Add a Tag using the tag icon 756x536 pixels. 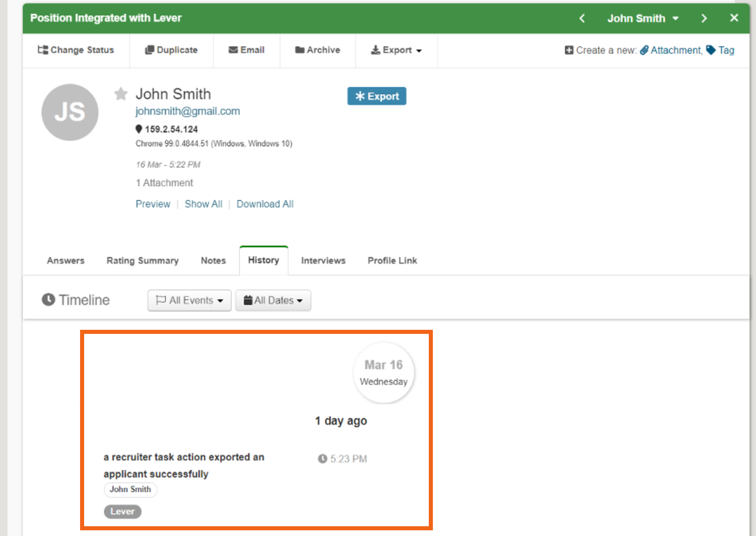(711, 50)
